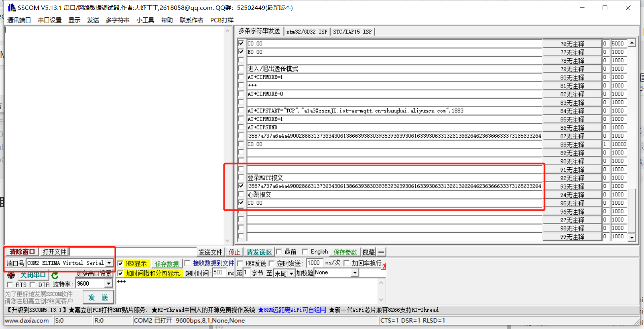Click the 打开文件 button
644x329 pixels.
tap(54, 252)
